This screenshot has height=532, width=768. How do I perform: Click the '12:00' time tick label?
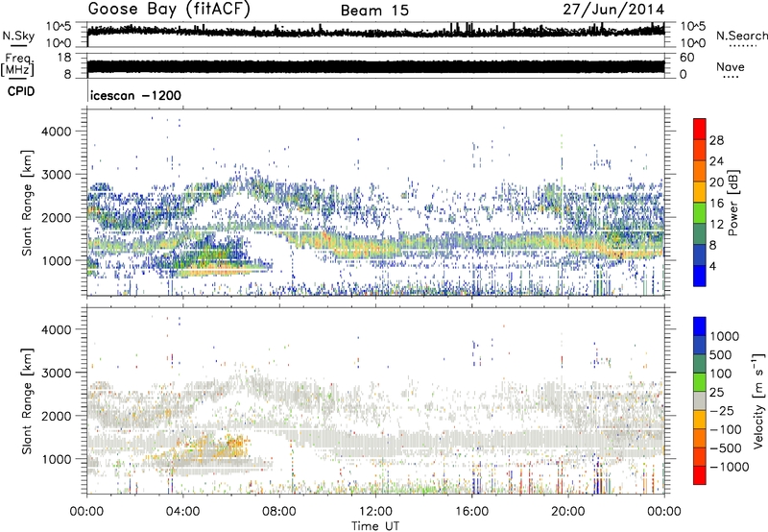375,512
